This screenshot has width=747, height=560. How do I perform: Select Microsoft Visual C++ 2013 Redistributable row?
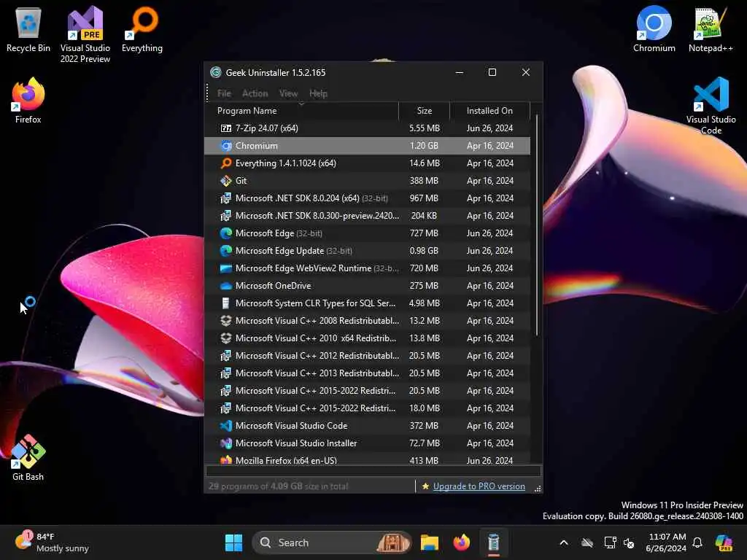(x=368, y=373)
